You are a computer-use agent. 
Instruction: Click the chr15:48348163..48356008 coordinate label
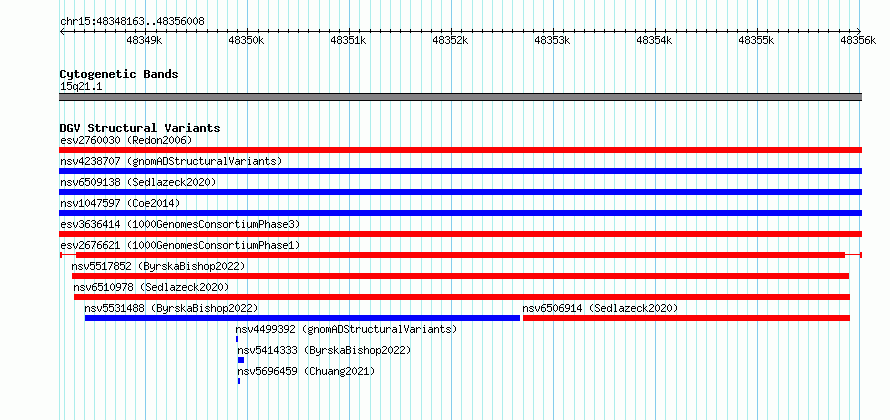coord(132,22)
